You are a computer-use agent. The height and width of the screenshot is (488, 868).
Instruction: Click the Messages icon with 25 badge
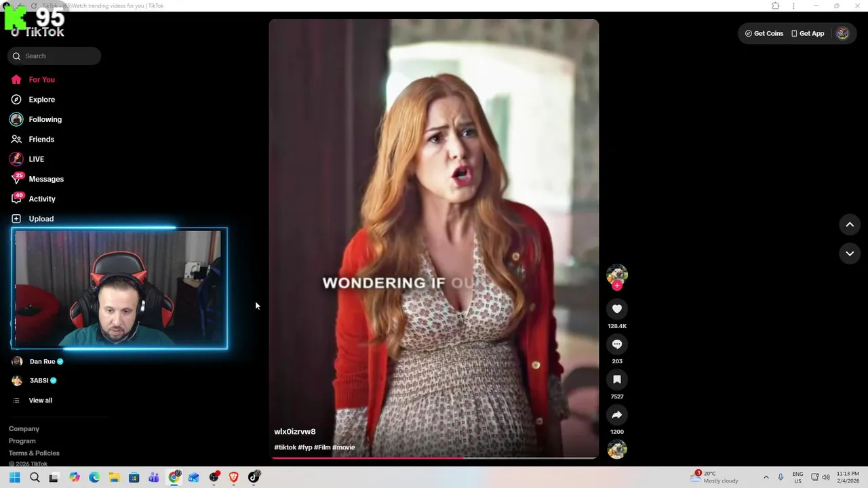[17, 178]
